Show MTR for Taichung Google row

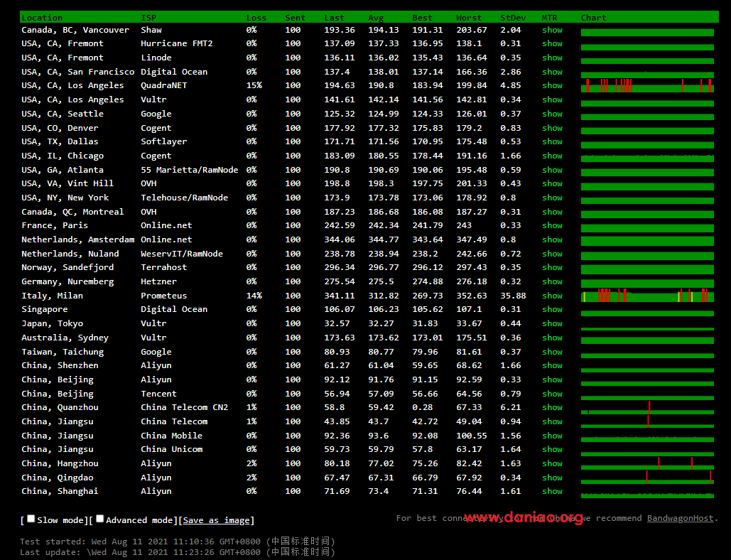[x=553, y=352]
